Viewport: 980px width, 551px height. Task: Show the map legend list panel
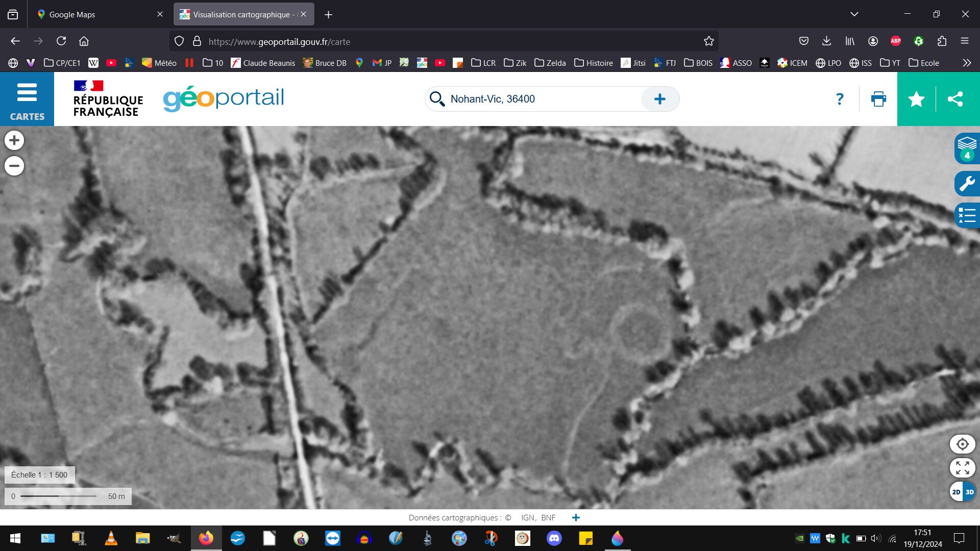[967, 215]
